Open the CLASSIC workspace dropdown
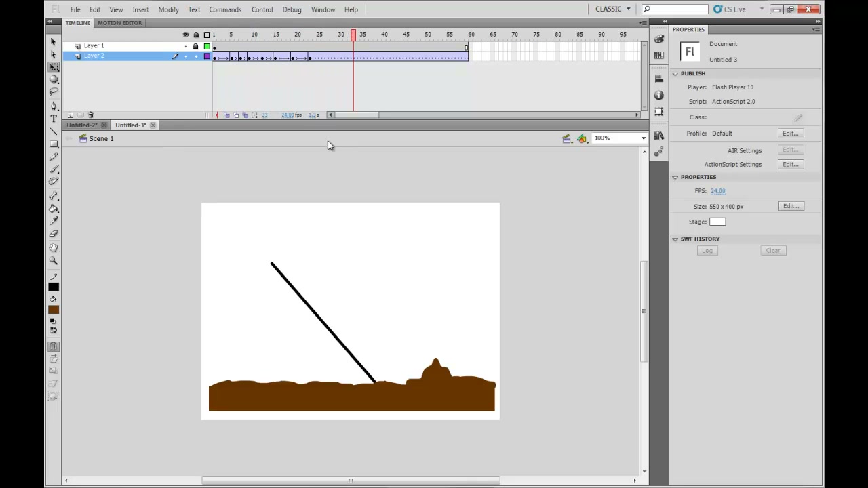868x488 pixels. 613,9
